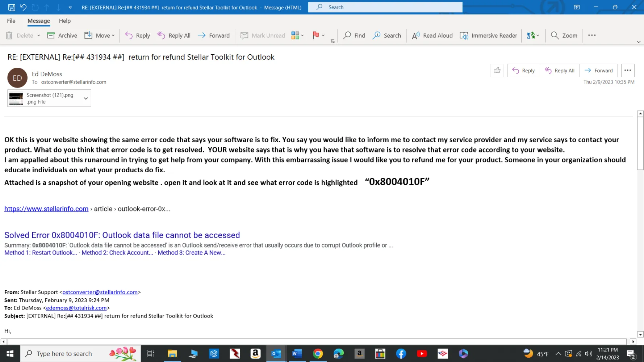This screenshot has width=644, height=362.
Task: Open YouTube from taskbar
Action: pos(422,354)
